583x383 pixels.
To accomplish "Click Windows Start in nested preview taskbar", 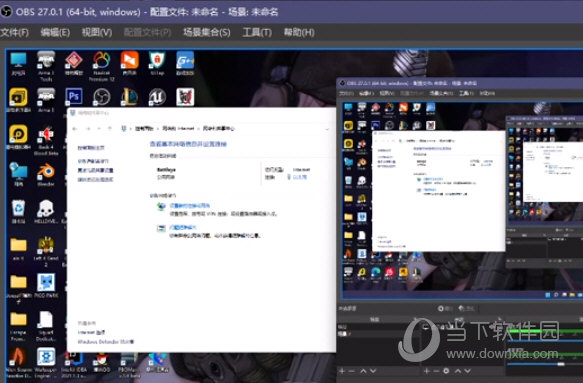I will [548, 295].
